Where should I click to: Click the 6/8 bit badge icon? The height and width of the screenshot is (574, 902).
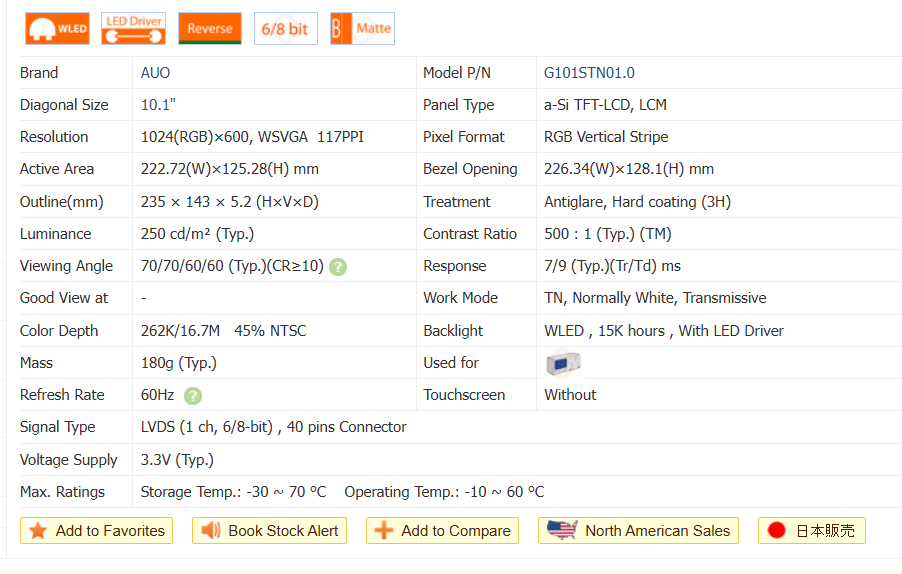(x=285, y=29)
